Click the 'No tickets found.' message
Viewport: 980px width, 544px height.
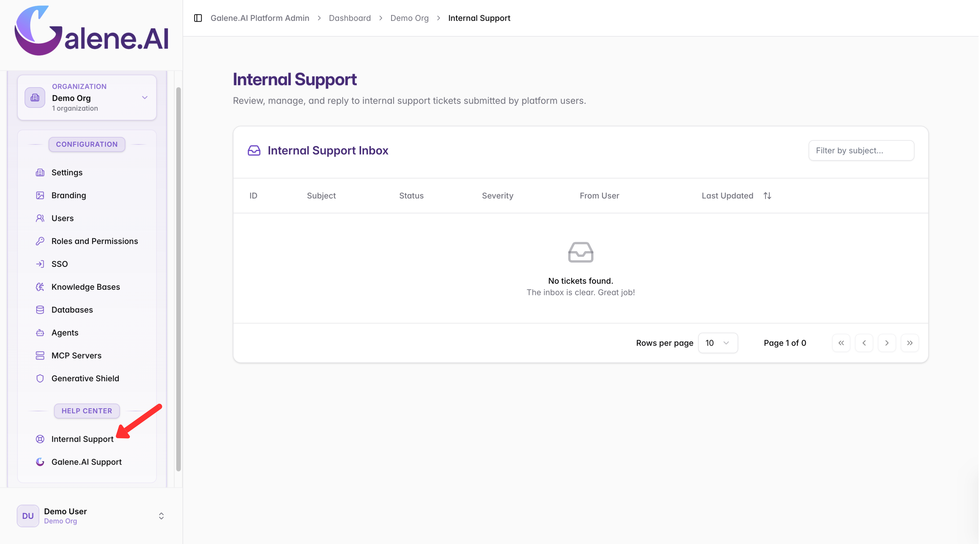581,281
